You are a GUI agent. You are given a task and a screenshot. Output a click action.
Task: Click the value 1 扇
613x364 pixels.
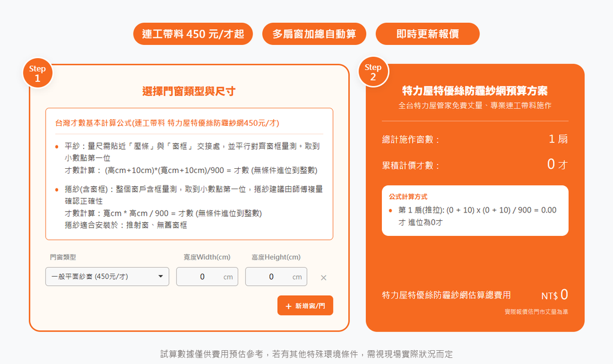(x=558, y=139)
